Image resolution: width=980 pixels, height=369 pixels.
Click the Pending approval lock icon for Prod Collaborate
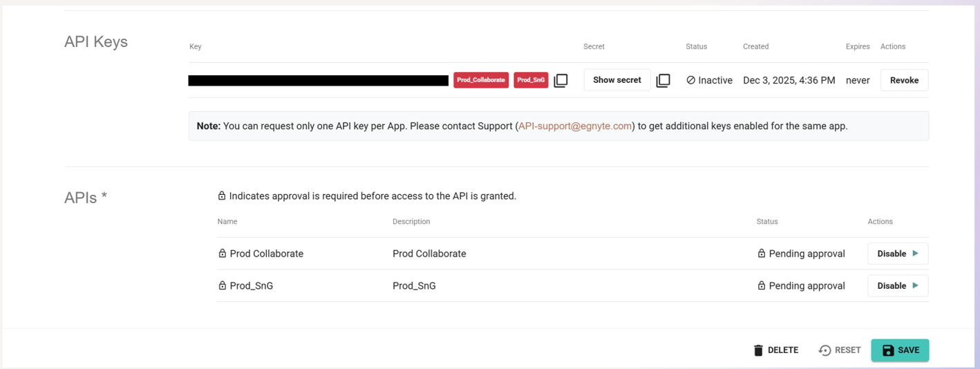click(762, 254)
